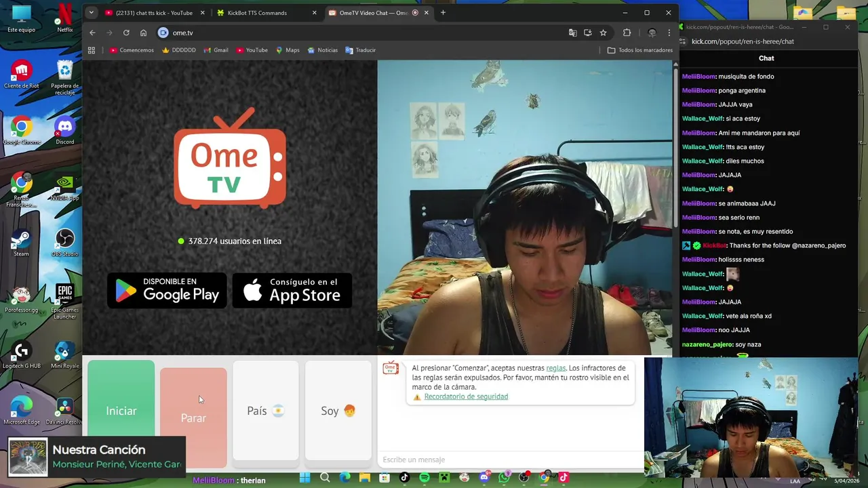Click the Escribe un mensaje field
Image resolution: width=868 pixels, height=488 pixels.
(510, 460)
